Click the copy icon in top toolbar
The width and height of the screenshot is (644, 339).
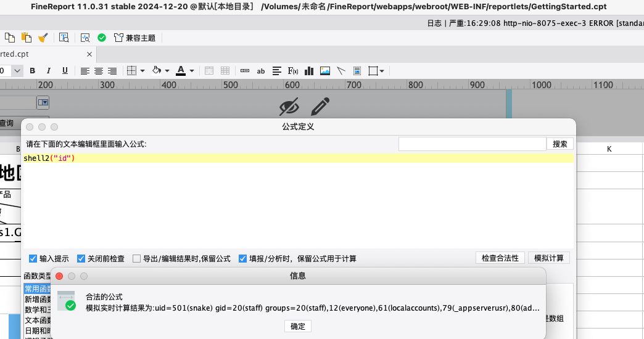pyautogui.click(x=10, y=38)
